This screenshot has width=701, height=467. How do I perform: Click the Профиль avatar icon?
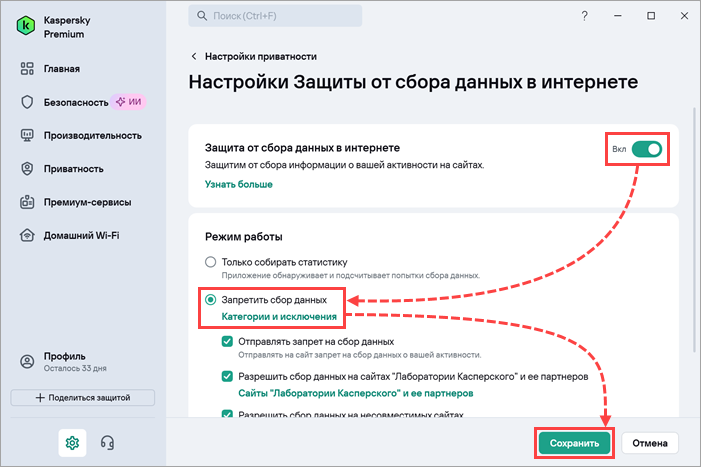point(27,362)
